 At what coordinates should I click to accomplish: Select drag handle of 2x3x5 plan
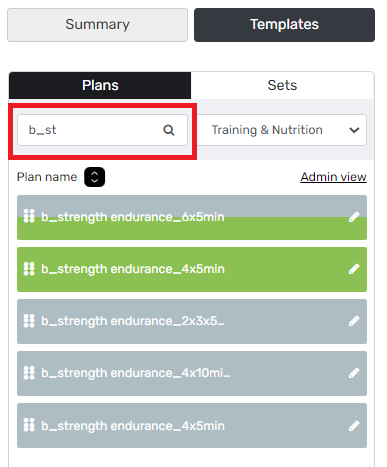click(x=29, y=321)
